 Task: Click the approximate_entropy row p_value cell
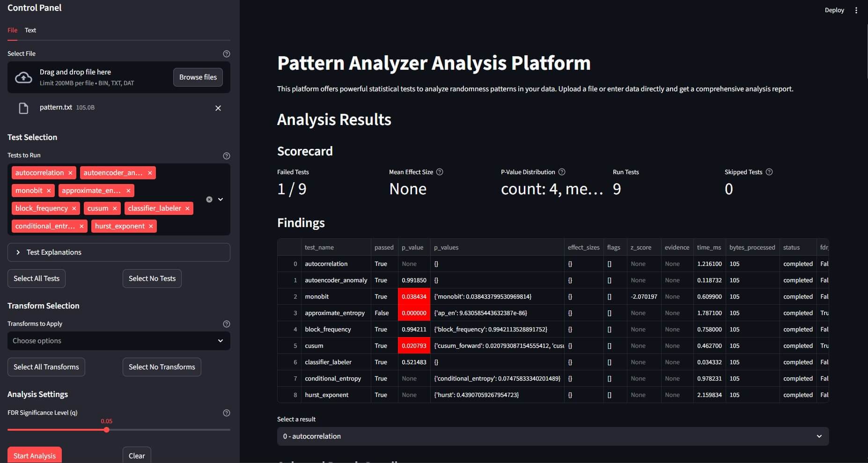[414, 313]
